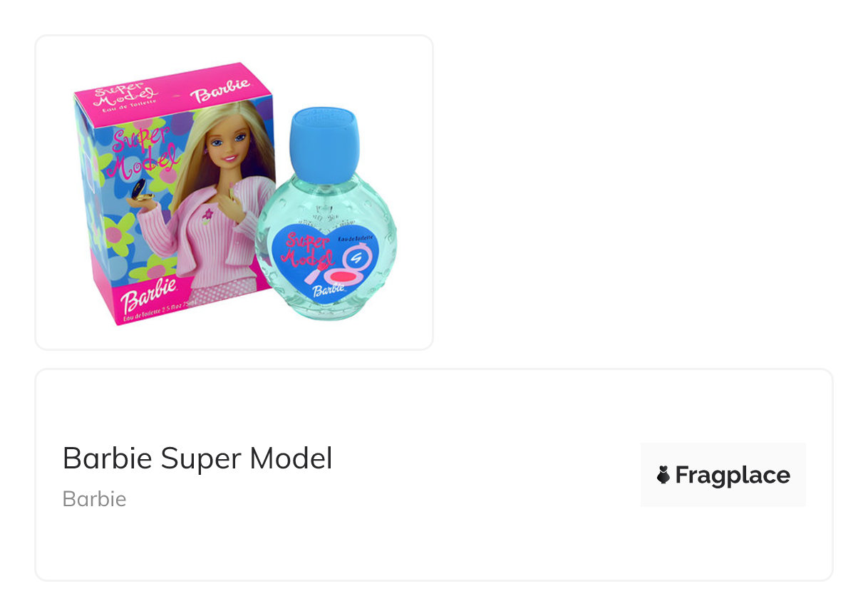
Task: Click the blue bottle cap in photo
Action: (x=324, y=145)
